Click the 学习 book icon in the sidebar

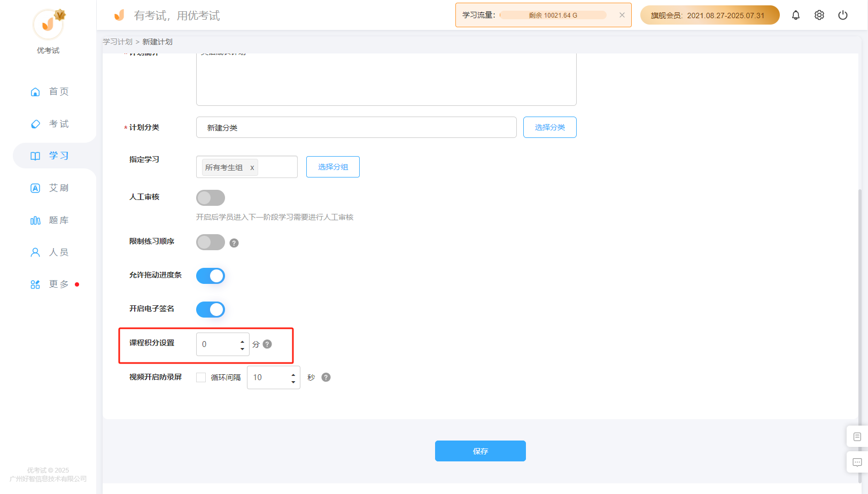[x=35, y=156]
